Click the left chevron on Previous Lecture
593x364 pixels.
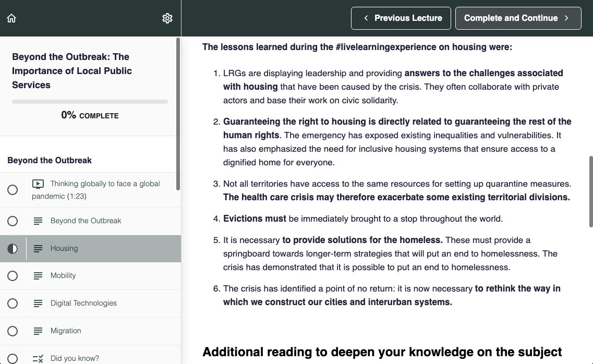coord(366,18)
